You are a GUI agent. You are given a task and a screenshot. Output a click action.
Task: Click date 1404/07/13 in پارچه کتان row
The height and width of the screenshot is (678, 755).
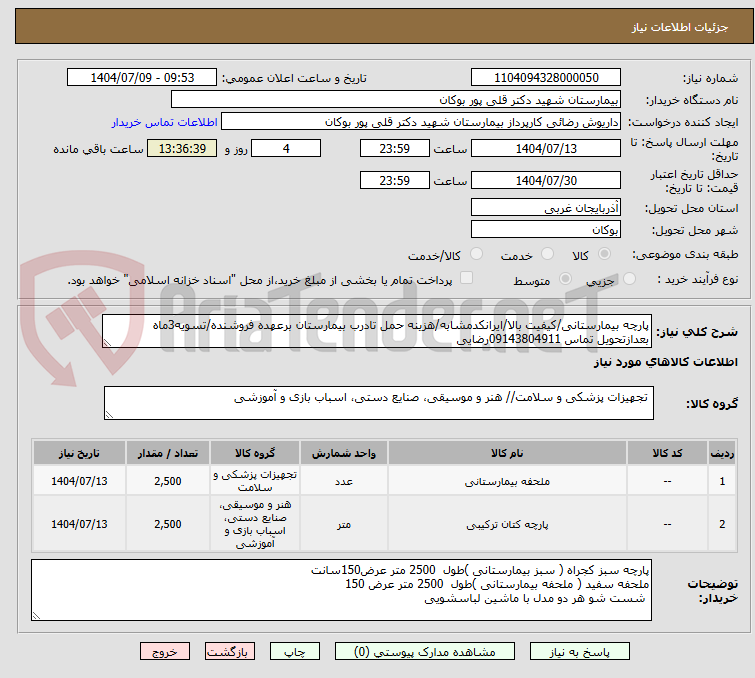click(79, 524)
